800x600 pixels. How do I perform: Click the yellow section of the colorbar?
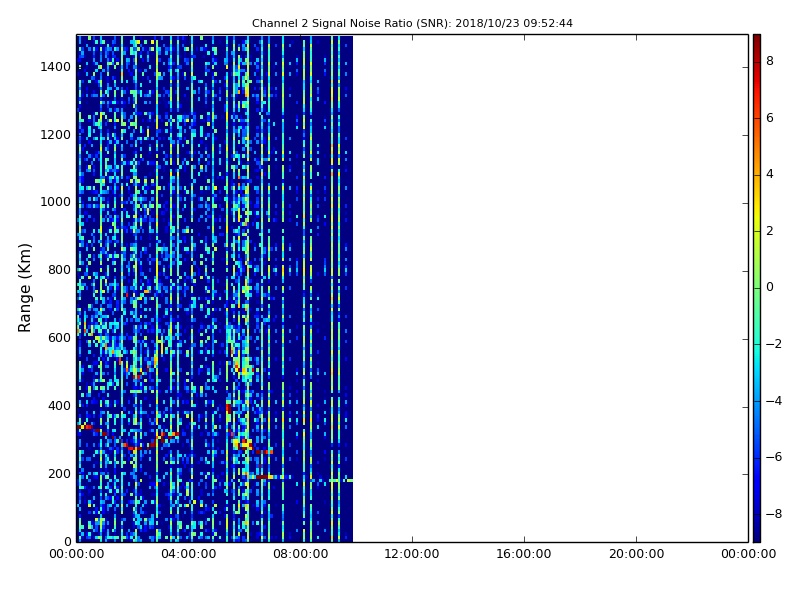tap(757, 214)
